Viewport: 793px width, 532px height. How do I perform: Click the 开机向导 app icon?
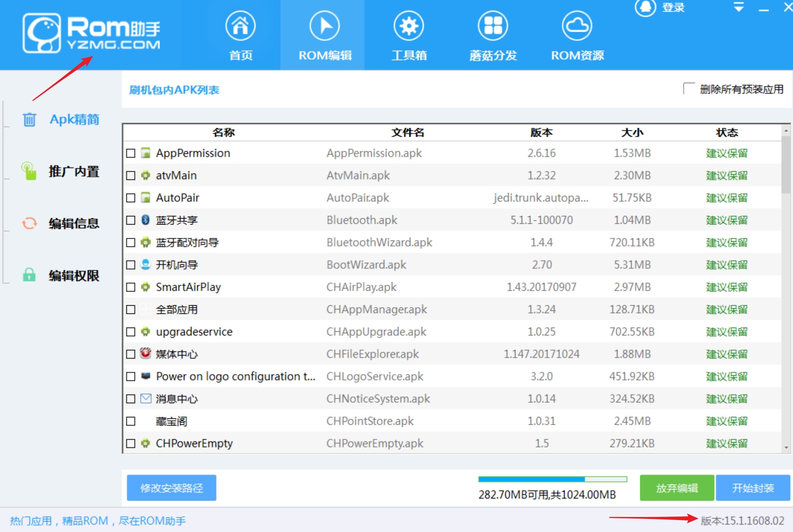pyautogui.click(x=146, y=265)
